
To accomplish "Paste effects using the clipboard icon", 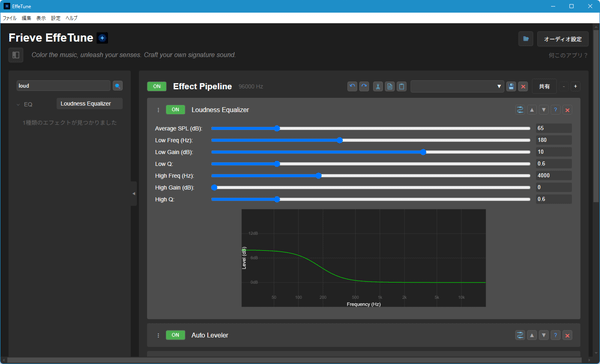I will (x=401, y=87).
